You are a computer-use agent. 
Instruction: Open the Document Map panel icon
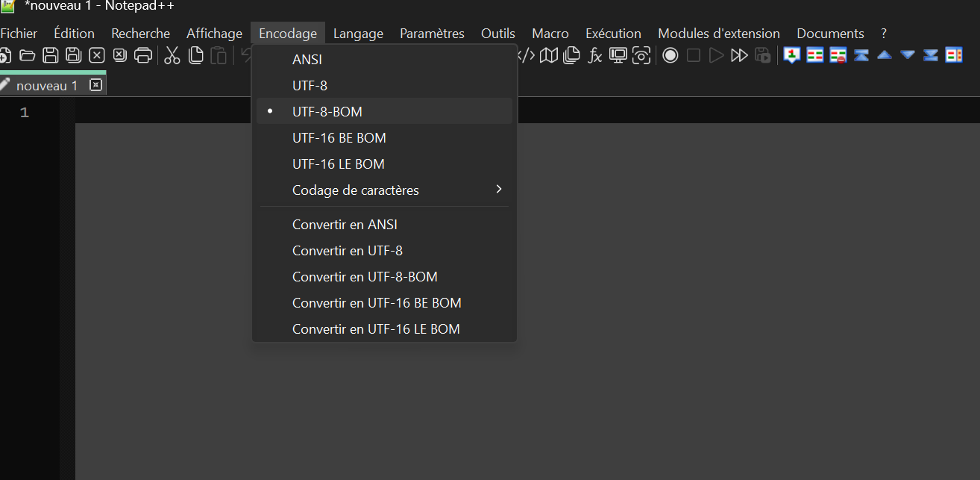[x=549, y=55]
